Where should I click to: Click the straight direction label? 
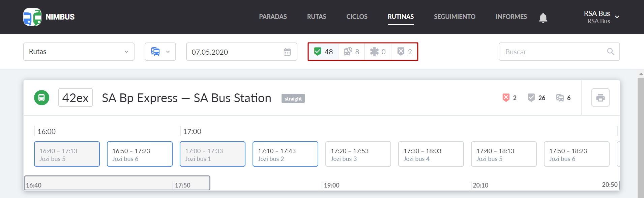(293, 98)
